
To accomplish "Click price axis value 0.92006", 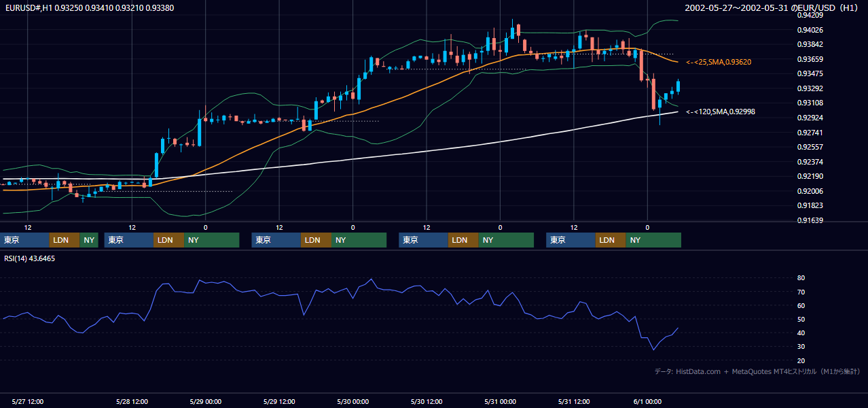I will click(810, 191).
